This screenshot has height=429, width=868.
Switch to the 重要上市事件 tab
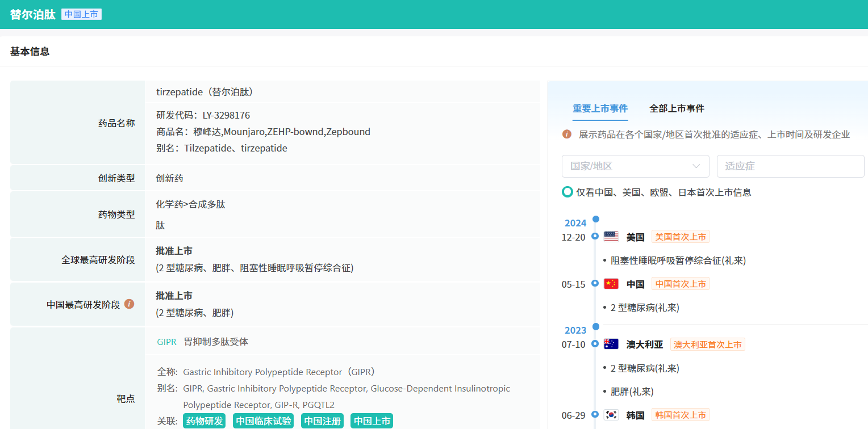coord(600,108)
